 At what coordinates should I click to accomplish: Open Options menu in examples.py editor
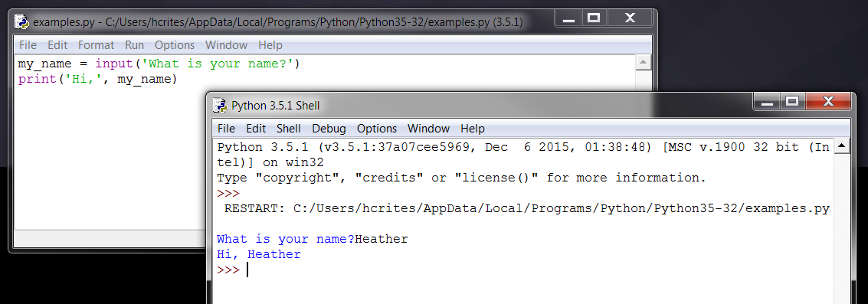175,45
